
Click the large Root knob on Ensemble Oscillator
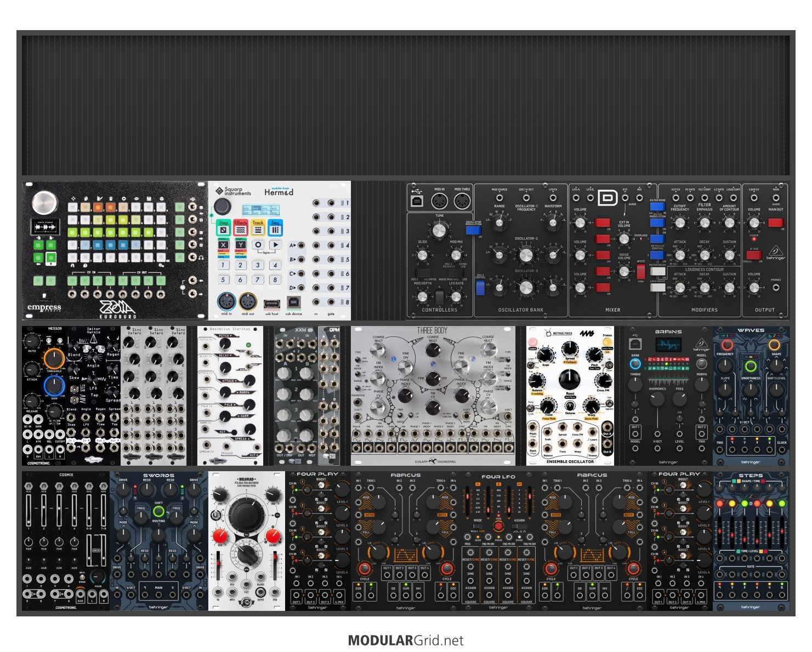coord(569,379)
